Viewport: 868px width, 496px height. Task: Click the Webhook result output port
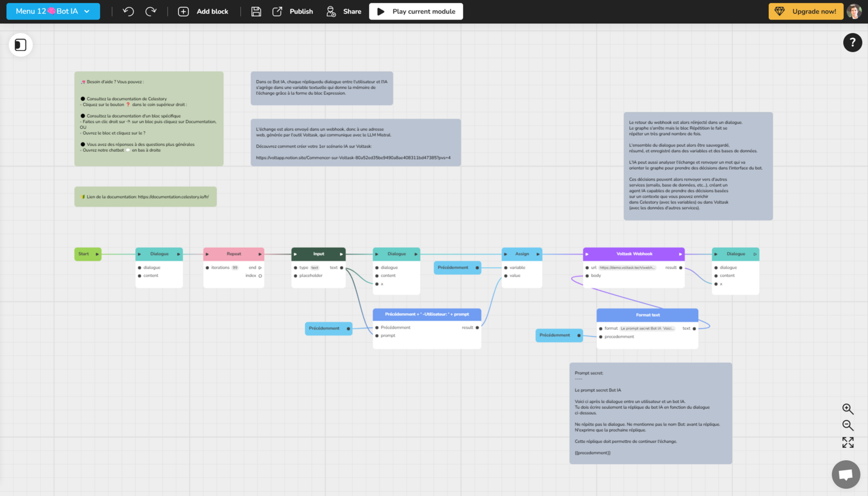tap(681, 268)
